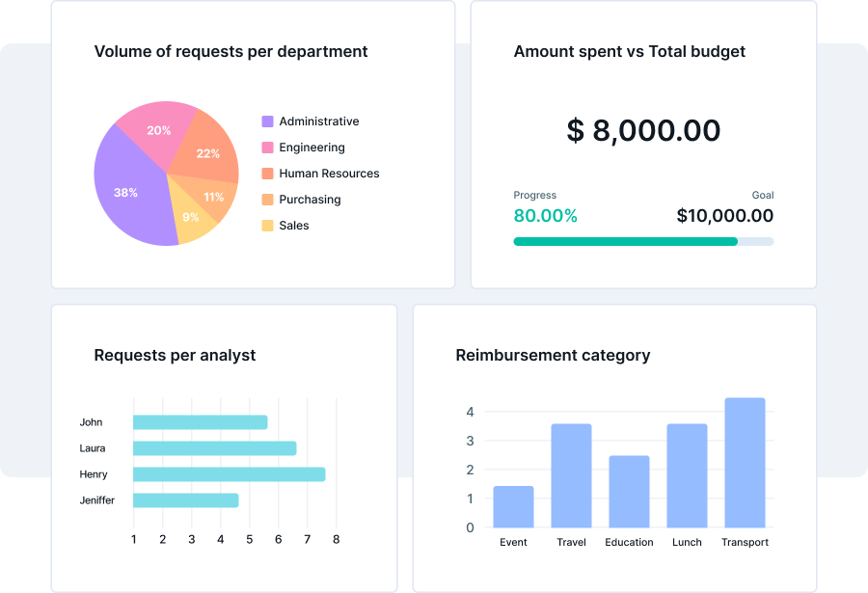Image resolution: width=868 pixels, height=593 pixels.
Task: Click the 22% pie chart segment
Action: (x=206, y=152)
